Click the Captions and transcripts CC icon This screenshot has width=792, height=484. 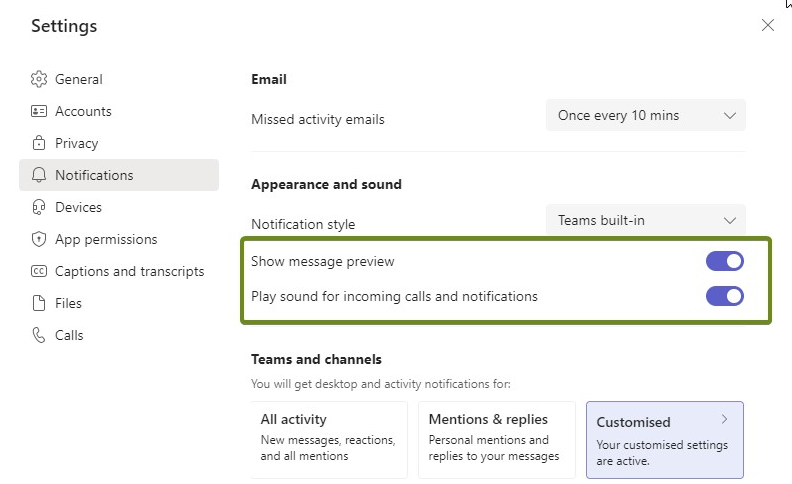point(39,271)
